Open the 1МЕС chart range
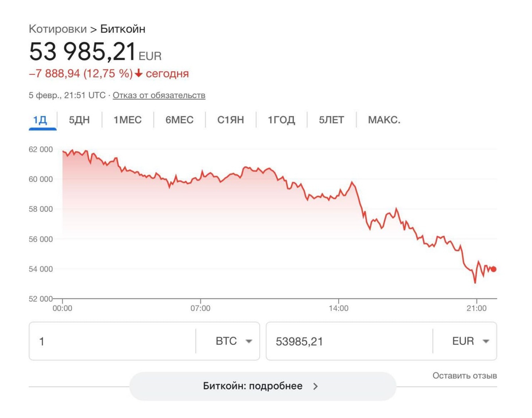Image resolution: width=532 pixels, height=418 pixels. coord(128,120)
